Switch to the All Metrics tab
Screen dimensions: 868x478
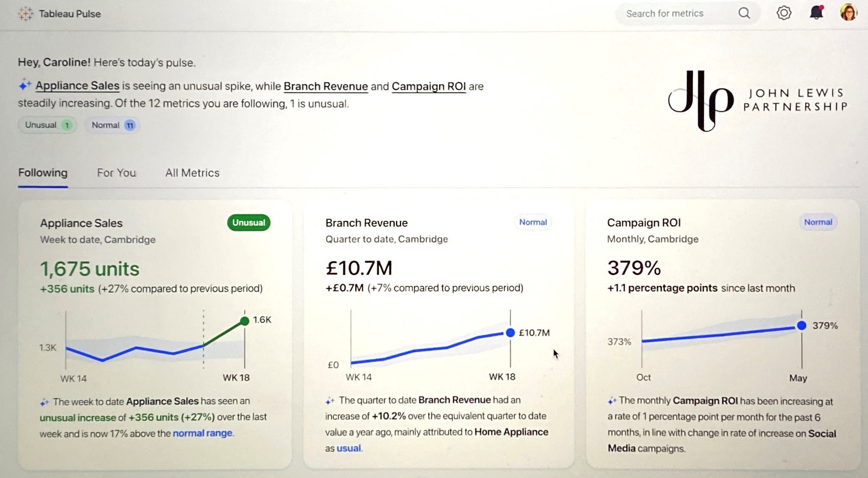(x=192, y=173)
